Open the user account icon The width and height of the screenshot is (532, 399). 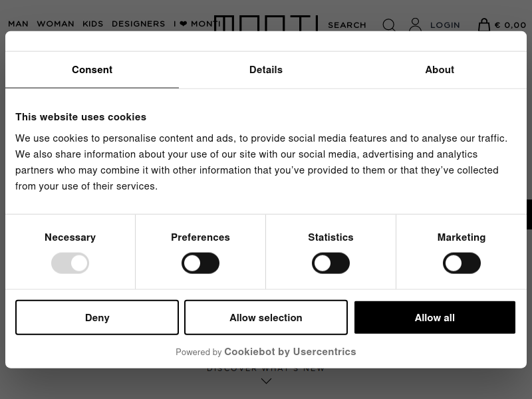pos(415,25)
